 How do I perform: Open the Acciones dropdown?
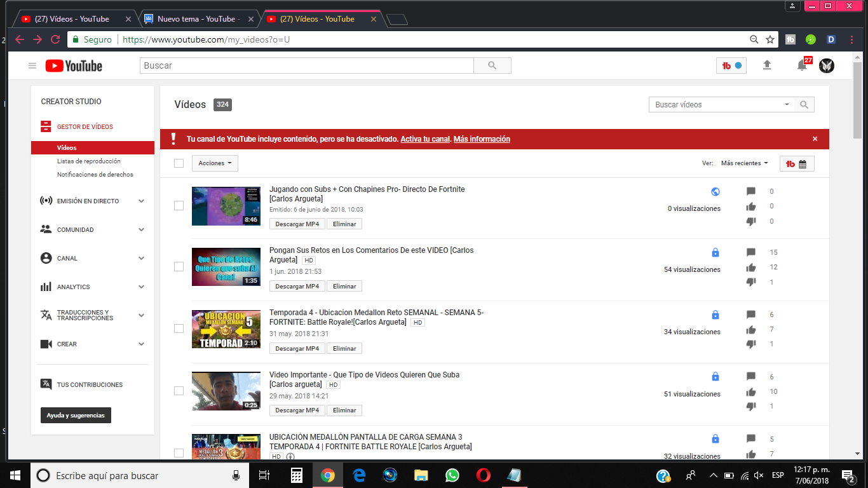(x=215, y=163)
